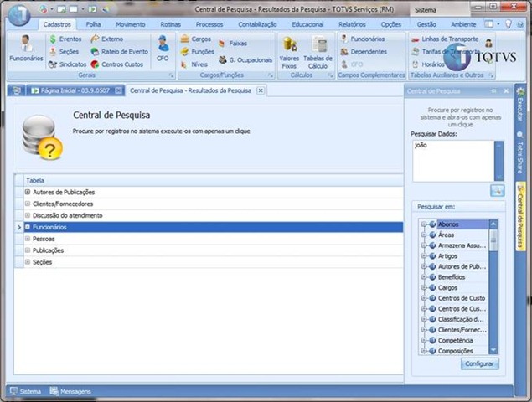
Task: Select Competência in Pesquisar em tree
Action: click(455, 340)
